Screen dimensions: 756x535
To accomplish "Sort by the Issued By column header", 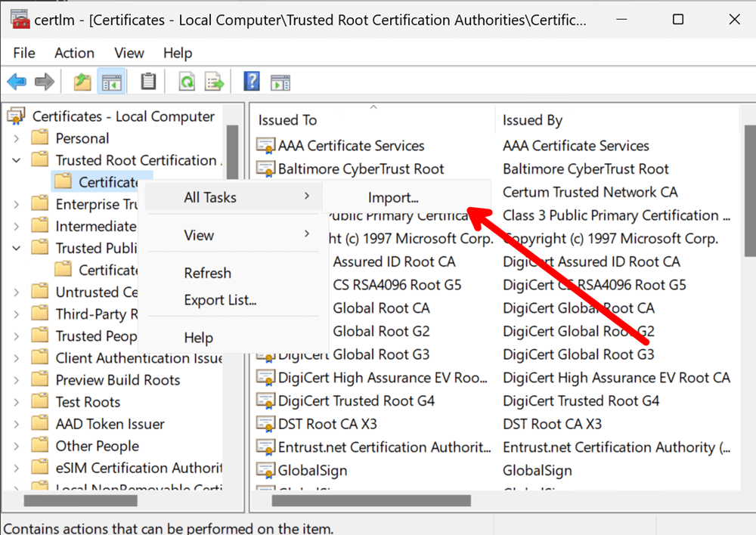I will 617,120.
